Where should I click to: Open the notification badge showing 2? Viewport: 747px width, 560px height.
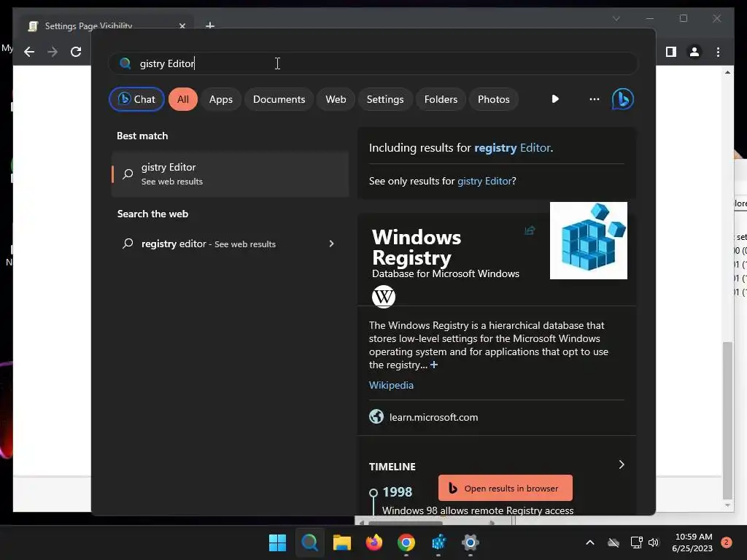tap(726, 542)
